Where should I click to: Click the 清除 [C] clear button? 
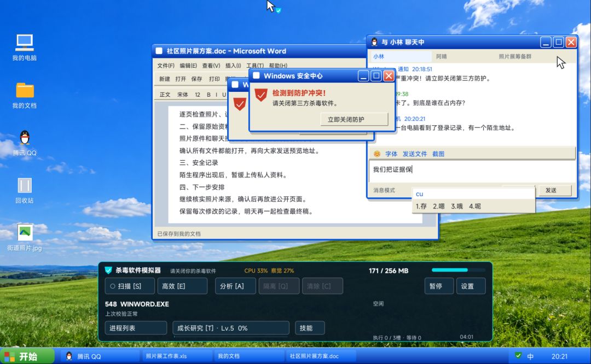tap(323, 286)
